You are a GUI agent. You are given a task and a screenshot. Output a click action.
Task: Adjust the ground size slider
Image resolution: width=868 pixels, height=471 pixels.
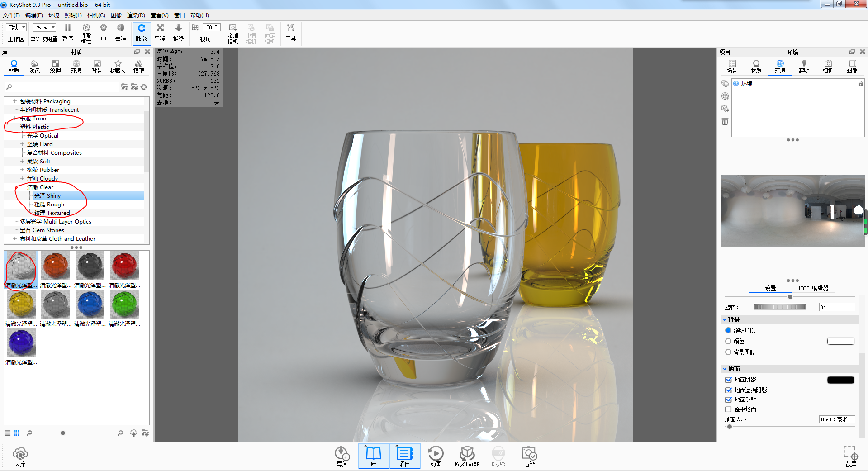[729, 427]
